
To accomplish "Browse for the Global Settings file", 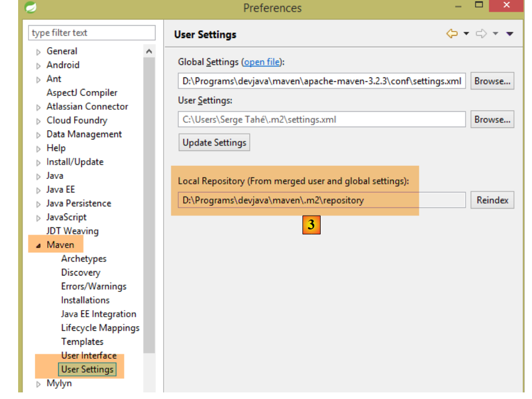I will (492, 81).
